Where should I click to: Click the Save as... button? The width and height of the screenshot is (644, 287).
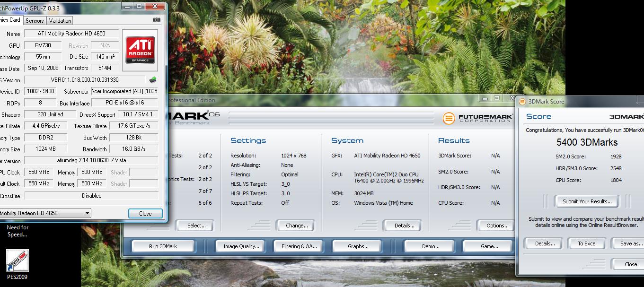pos(628,244)
